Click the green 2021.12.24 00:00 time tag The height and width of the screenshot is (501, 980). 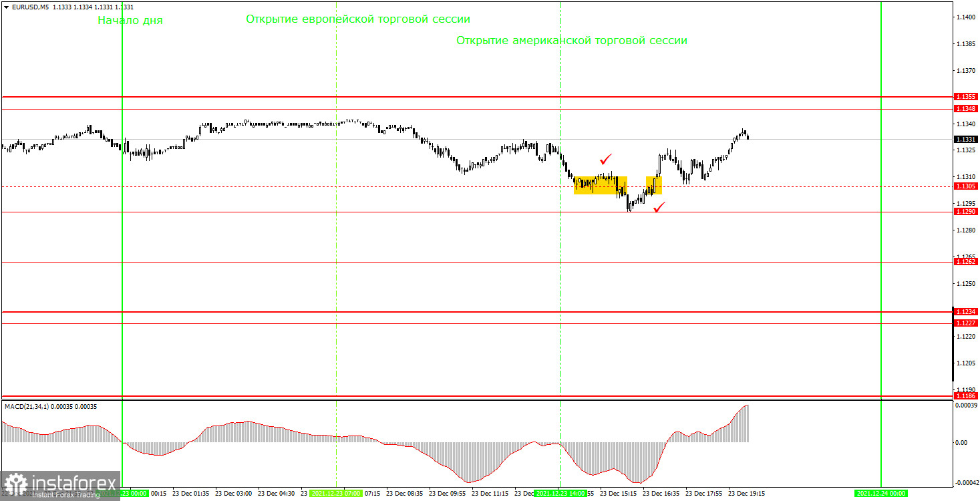(x=881, y=494)
